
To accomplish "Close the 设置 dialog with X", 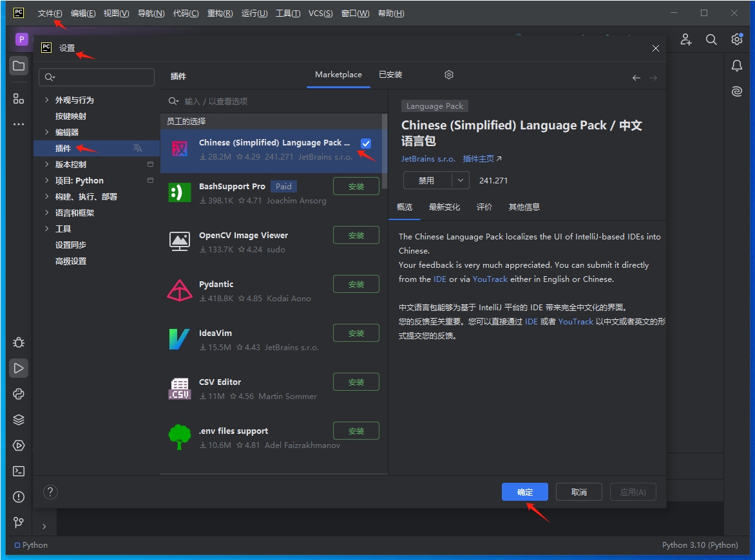I will [x=655, y=48].
